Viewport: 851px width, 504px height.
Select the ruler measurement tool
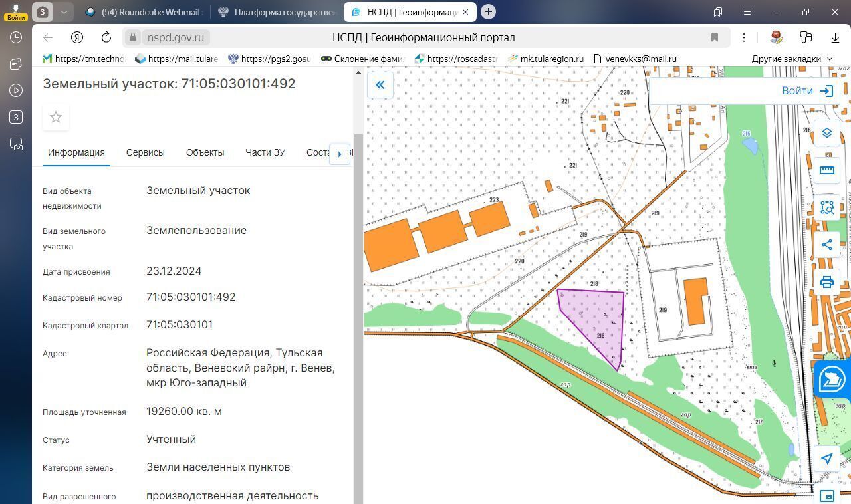click(x=827, y=170)
